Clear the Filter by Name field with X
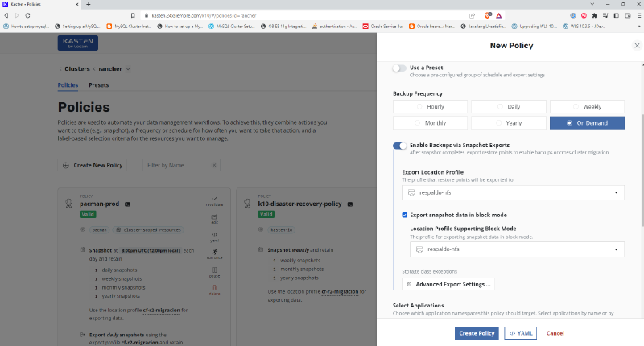Viewport: 644px width, 346px height. click(x=214, y=165)
